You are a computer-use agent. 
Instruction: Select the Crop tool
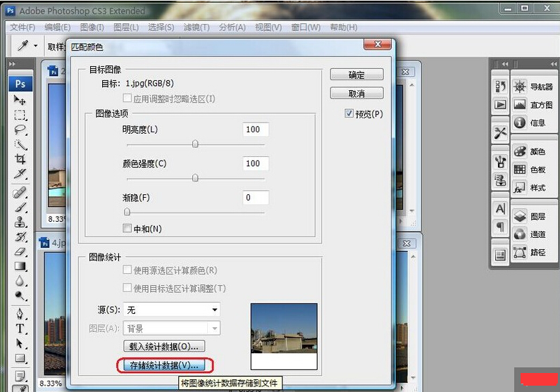[x=20, y=159]
